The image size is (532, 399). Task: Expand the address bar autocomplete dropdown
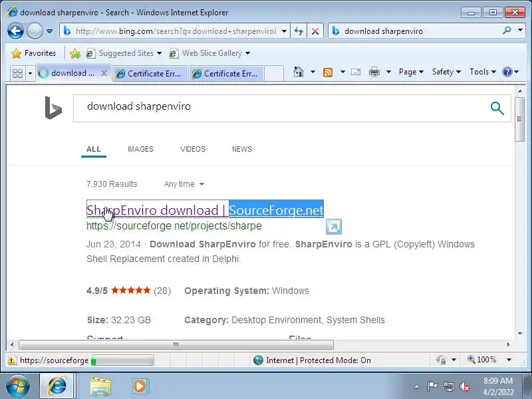pos(285,31)
